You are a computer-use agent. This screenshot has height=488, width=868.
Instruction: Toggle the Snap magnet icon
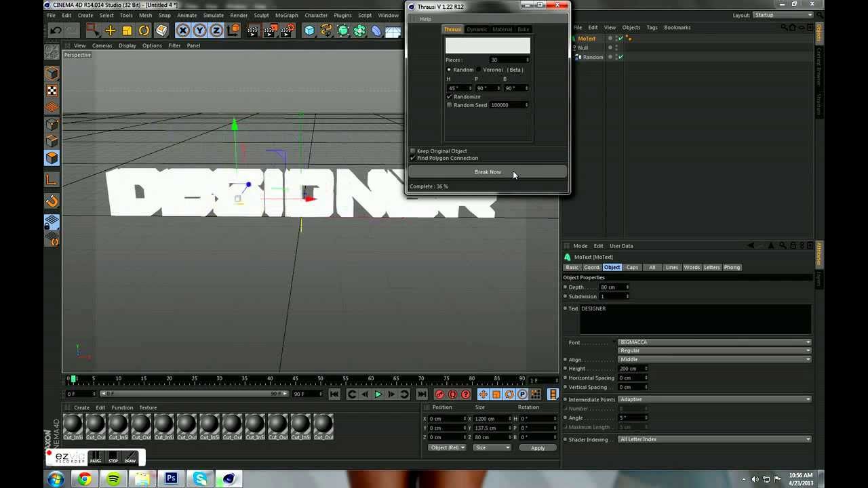click(52, 201)
